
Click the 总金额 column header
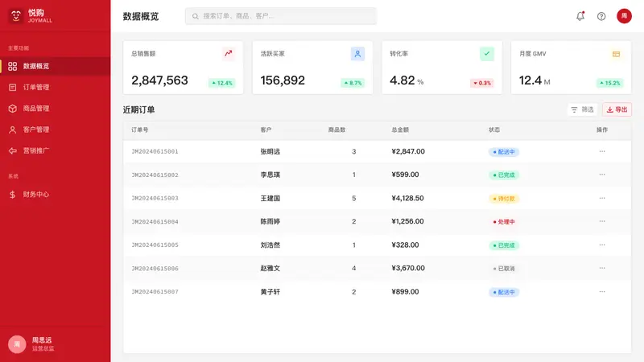pos(400,130)
